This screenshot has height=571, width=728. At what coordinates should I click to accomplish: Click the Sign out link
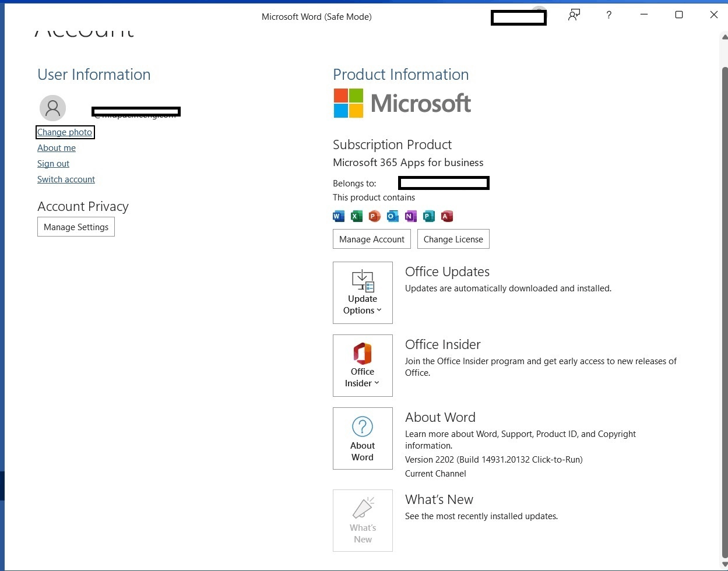[53, 164]
